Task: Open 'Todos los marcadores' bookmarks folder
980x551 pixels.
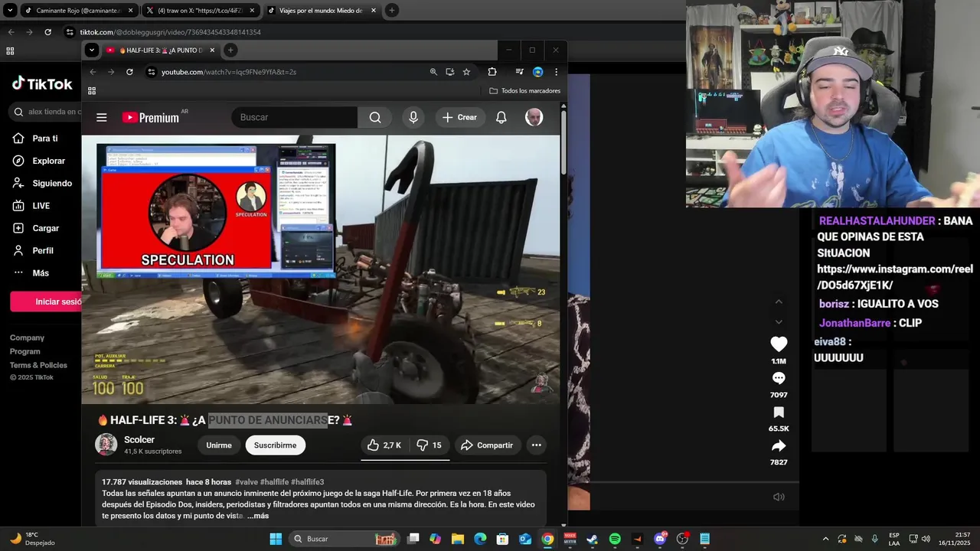Action: click(525, 91)
